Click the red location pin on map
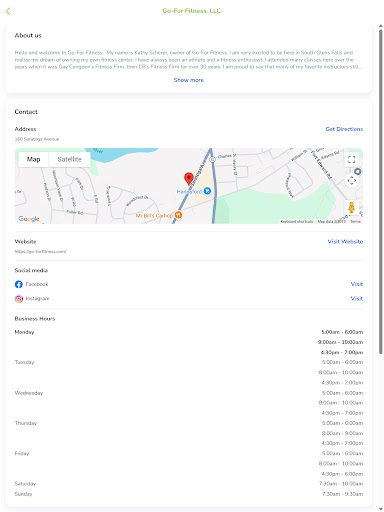The height and width of the screenshot is (512, 384). [x=189, y=179]
